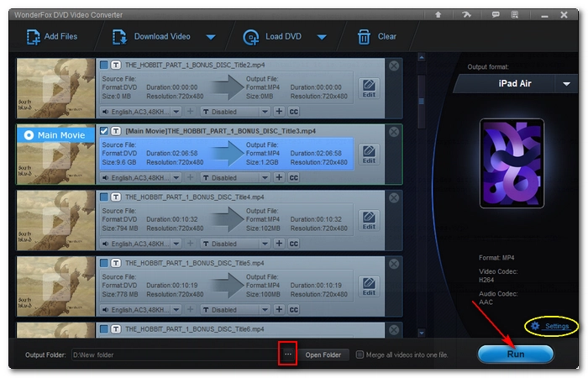
Task: Enable Merge all videos into one file
Action: click(x=360, y=354)
